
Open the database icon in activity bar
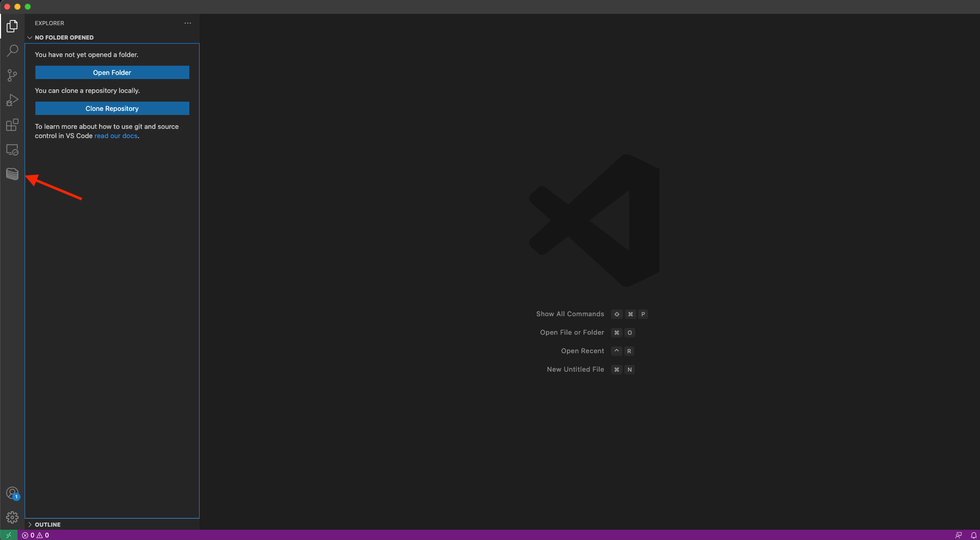[12, 174]
